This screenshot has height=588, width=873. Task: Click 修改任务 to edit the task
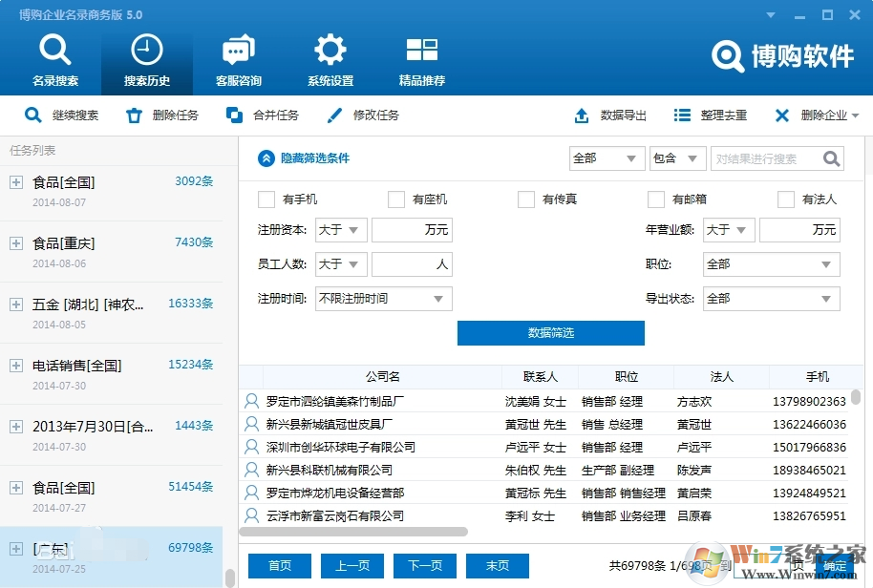[x=363, y=114]
